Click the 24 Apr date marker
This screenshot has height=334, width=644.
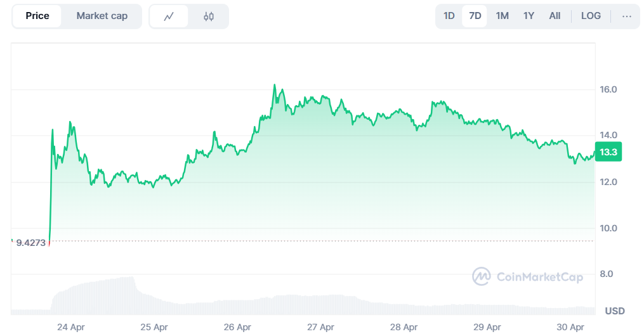click(x=70, y=327)
